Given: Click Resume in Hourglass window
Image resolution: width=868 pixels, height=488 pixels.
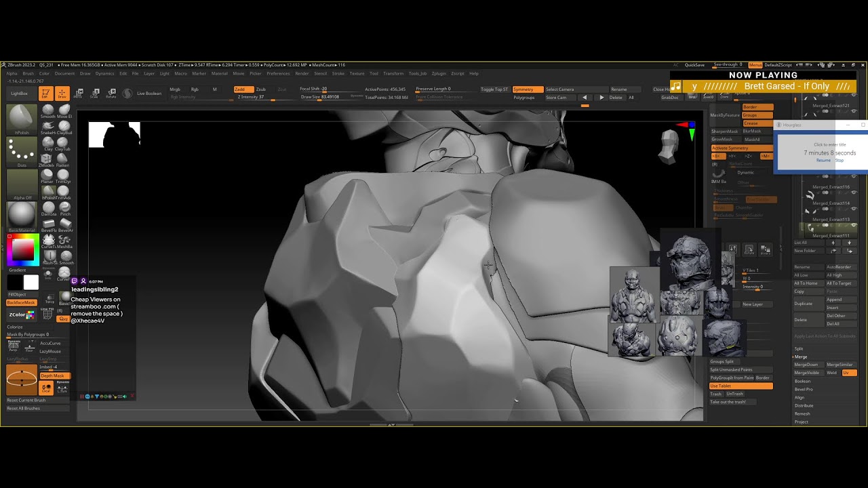Looking at the screenshot, I should tap(823, 161).
